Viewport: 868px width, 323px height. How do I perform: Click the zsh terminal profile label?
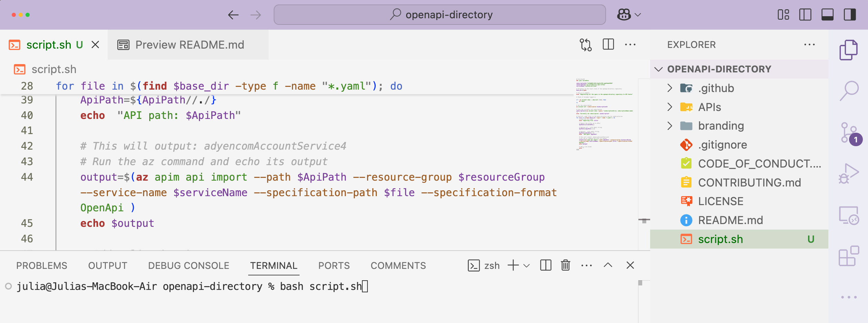point(484,265)
